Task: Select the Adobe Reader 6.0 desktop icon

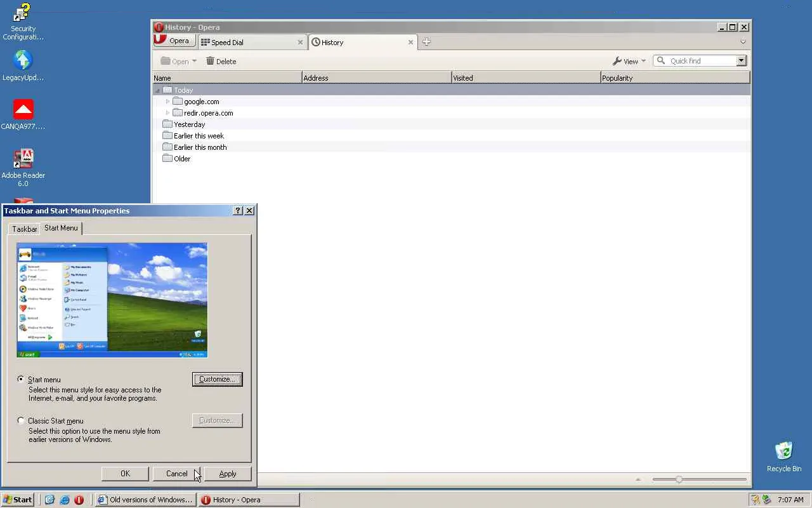Action: pos(23,168)
